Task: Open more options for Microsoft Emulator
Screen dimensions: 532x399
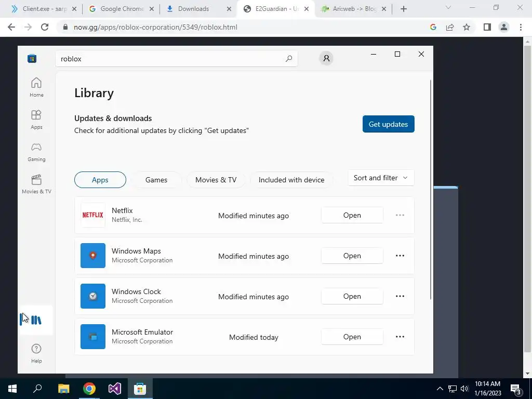Action: (x=400, y=337)
